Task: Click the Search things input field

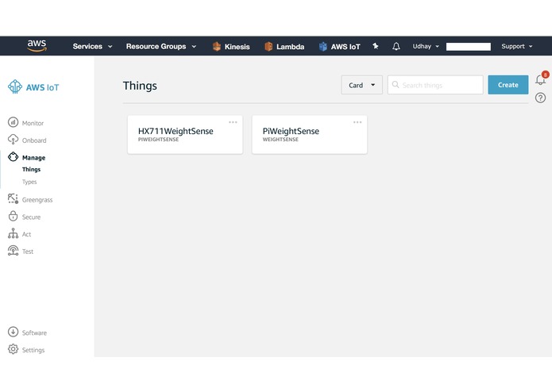Action: coord(435,85)
